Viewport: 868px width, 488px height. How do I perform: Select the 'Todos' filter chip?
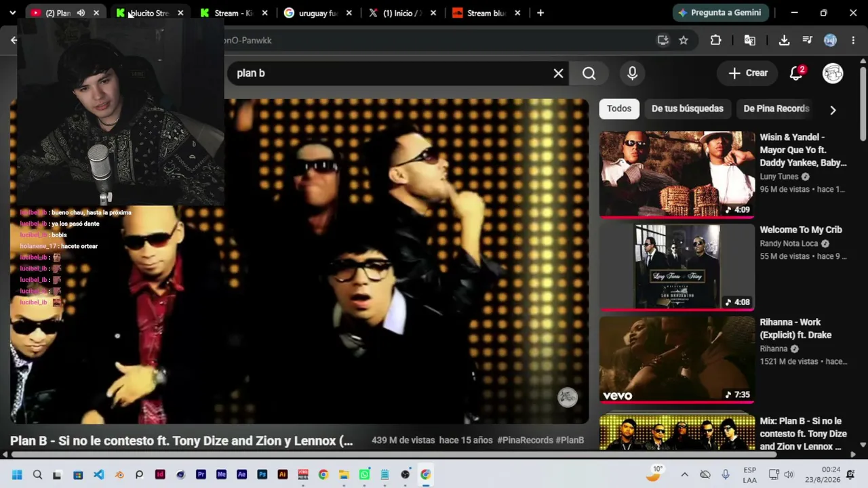(619, 108)
